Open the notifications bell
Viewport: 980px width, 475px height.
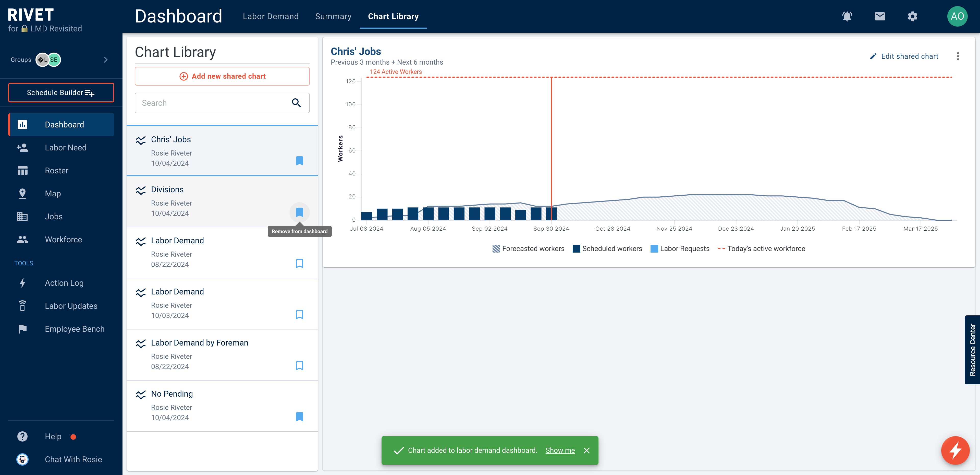tap(847, 16)
